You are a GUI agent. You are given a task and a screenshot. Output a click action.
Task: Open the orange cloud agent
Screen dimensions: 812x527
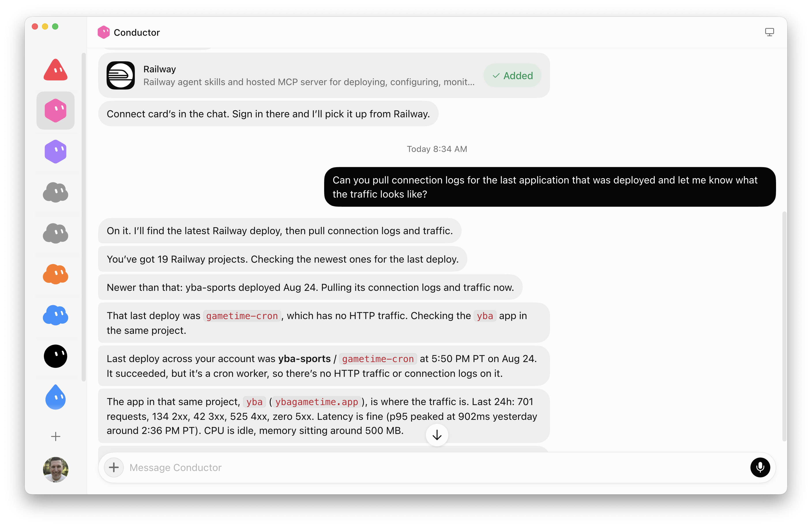pos(55,274)
